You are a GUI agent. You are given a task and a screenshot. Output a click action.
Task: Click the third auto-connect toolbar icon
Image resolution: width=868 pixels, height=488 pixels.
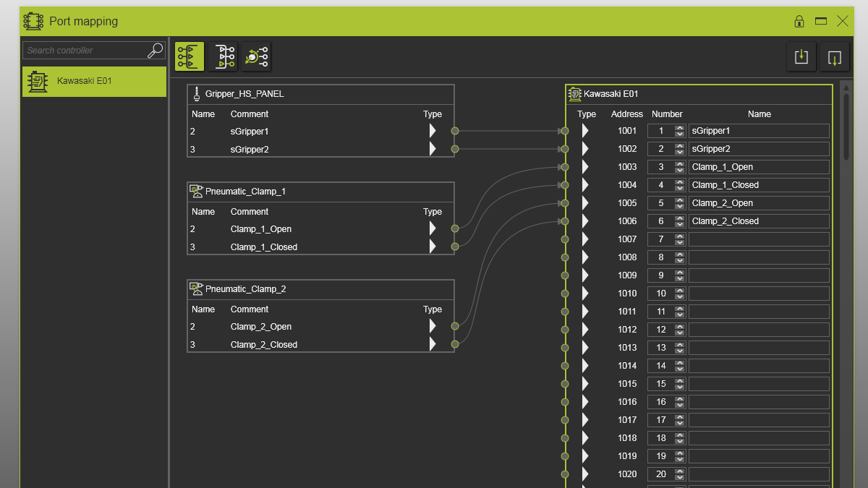256,56
